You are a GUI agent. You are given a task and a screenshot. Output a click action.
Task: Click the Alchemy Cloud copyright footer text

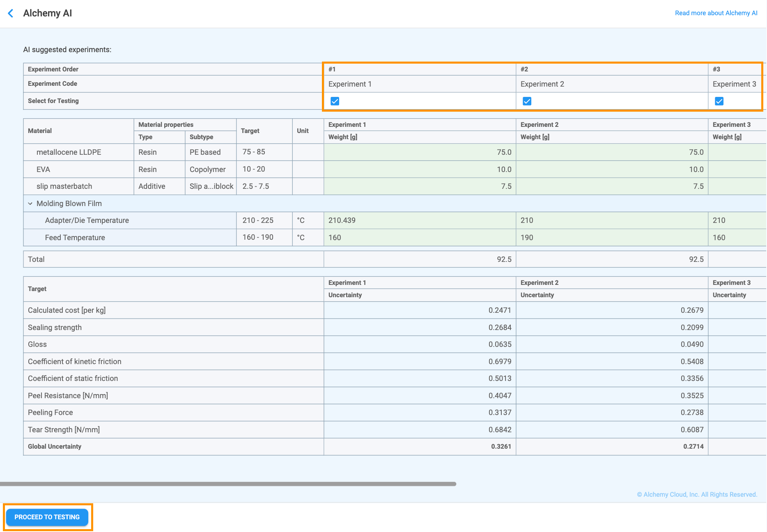[697, 495]
